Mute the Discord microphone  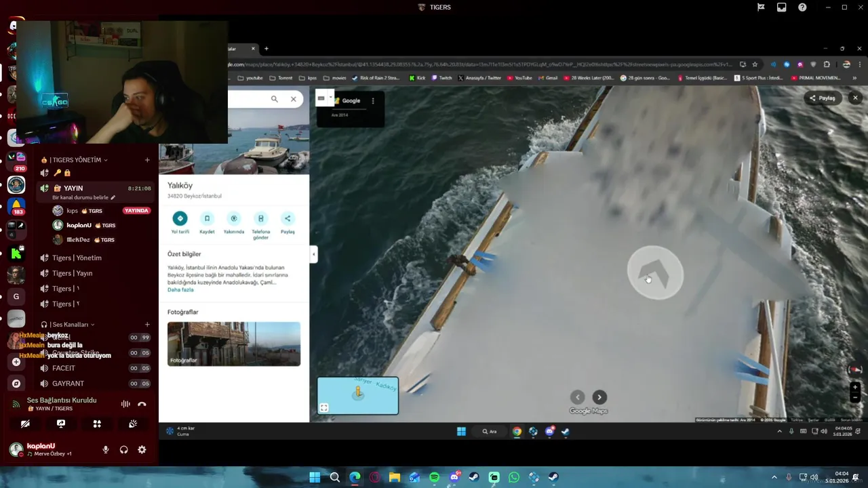pos(106,449)
